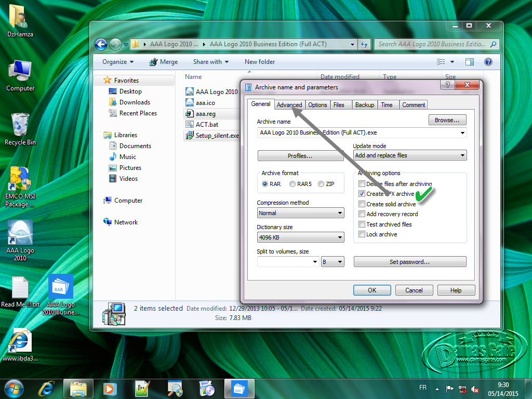Open the Update mode dropdown
Viewport: 532px width, 399px height.
pyautogui.click(x=409, y=155)
